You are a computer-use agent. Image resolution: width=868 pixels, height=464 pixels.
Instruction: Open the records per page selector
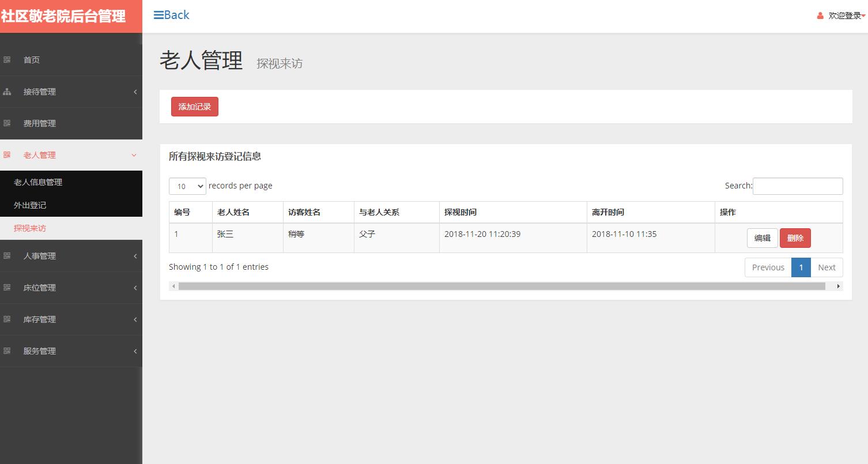[x=187, y=186]
